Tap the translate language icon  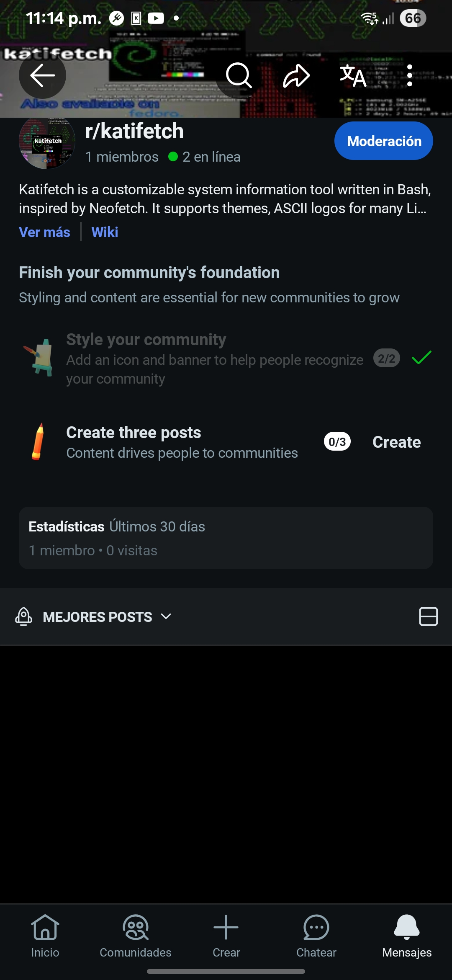[x=353, y=76]
